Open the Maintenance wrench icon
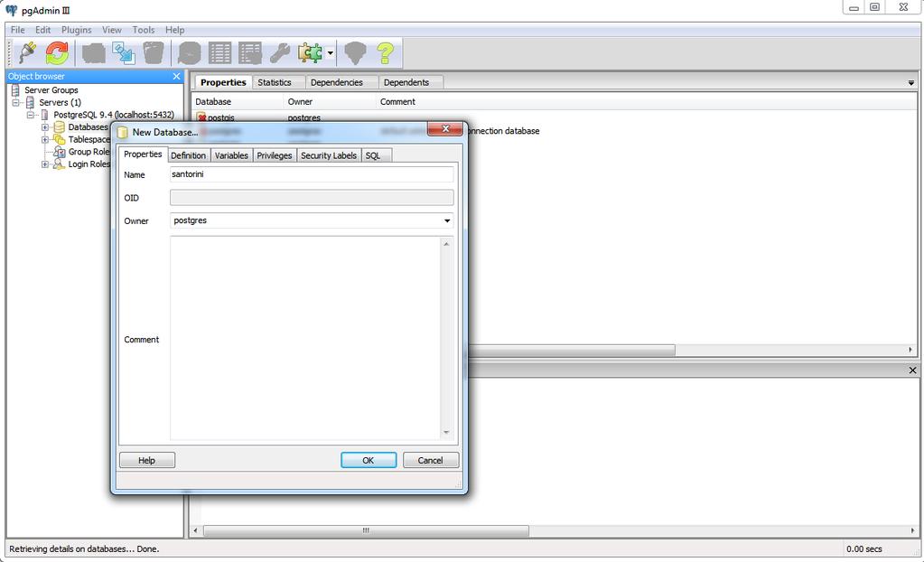Image resolution: width=924 pixels, height=562 pixels. (279, 53)
